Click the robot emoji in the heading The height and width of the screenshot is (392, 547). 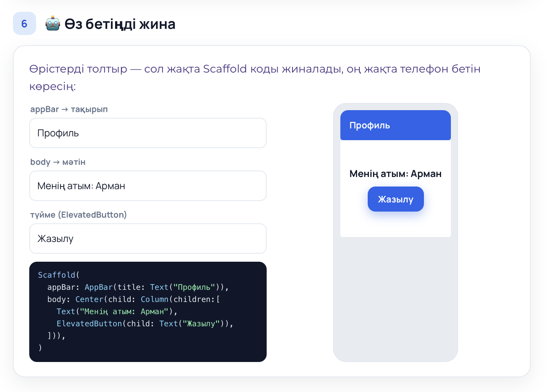tap(53, 24)
